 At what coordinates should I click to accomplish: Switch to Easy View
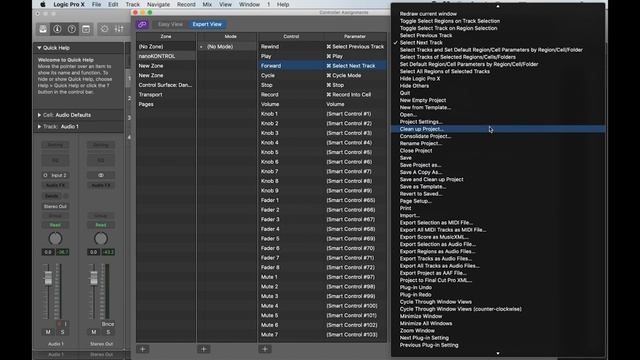coord(170,24)
